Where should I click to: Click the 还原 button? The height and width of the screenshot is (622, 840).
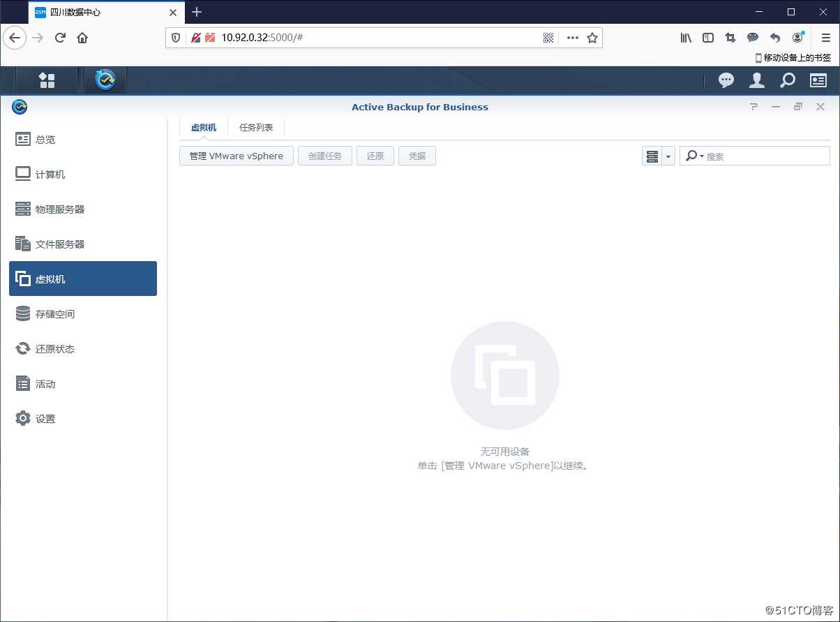click(x=375, y=156)
